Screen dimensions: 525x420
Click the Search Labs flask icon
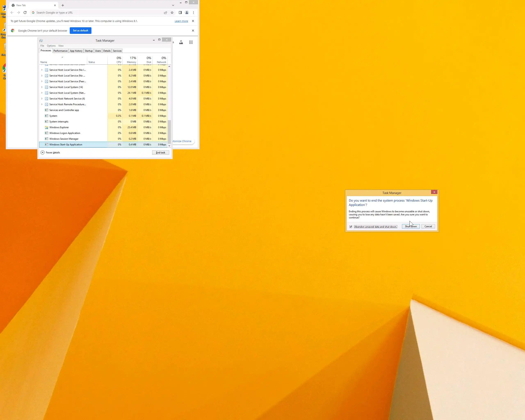181,42
